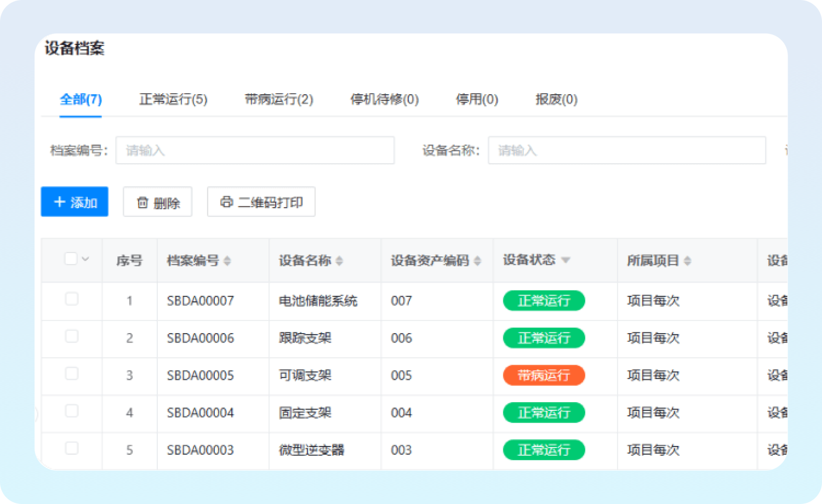Tick the checkbox for row SBDA00007
This screenshot has width=822, height=504.
tap(72, 299)
